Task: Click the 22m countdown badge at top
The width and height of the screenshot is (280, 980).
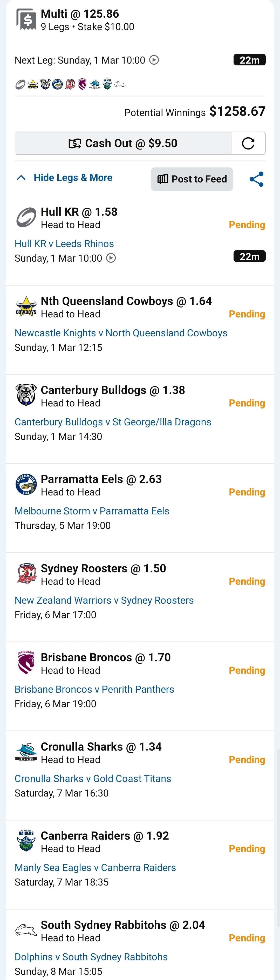Action: click(249, 60)
